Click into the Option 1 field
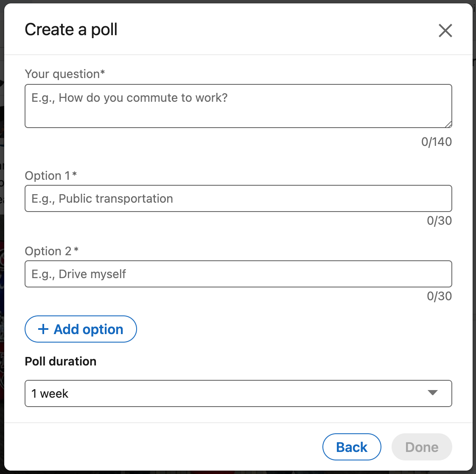The image size is (476, 474). click(238, 198)
